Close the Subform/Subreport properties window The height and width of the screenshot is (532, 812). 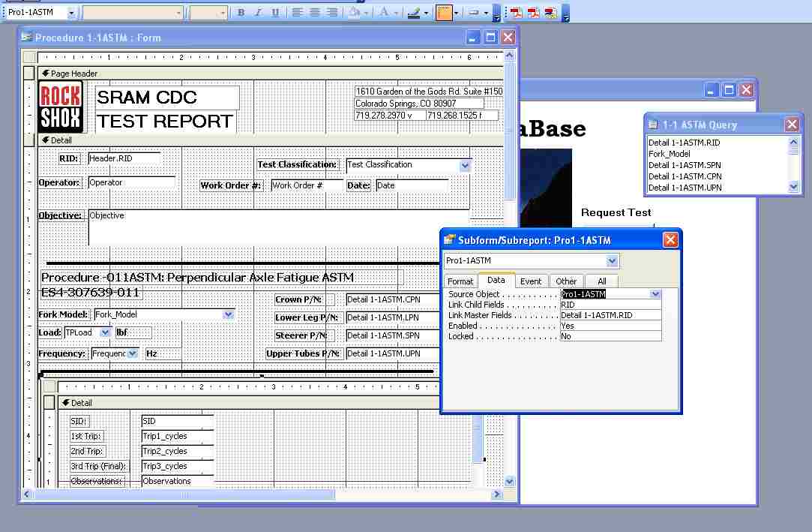coord(670,240)
